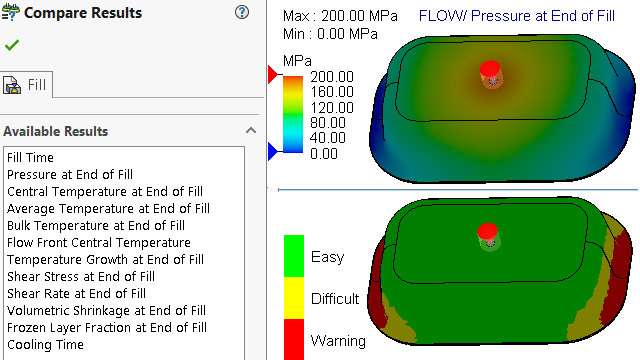Select Pressure at End of Fill
The width and height of the screenshot is (640, 360).
click(x=70, y=175)
